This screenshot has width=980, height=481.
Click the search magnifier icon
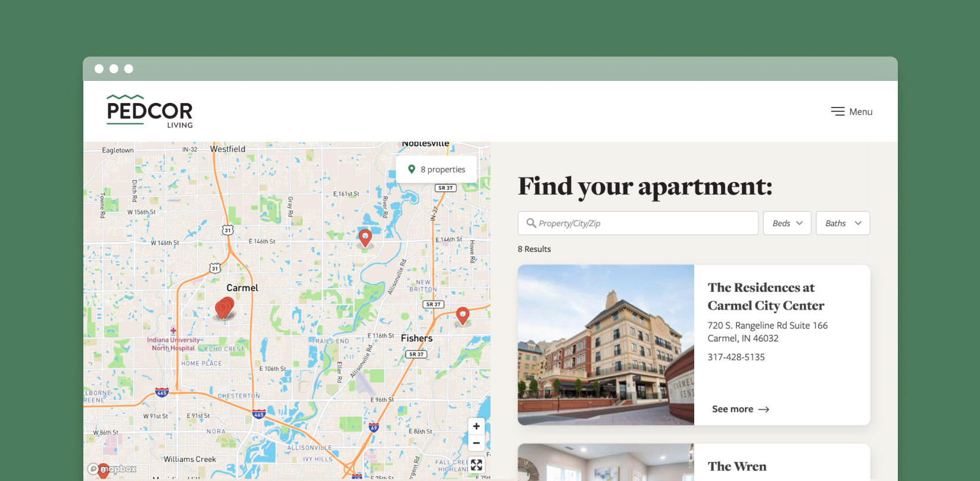(x=531, y=223)
